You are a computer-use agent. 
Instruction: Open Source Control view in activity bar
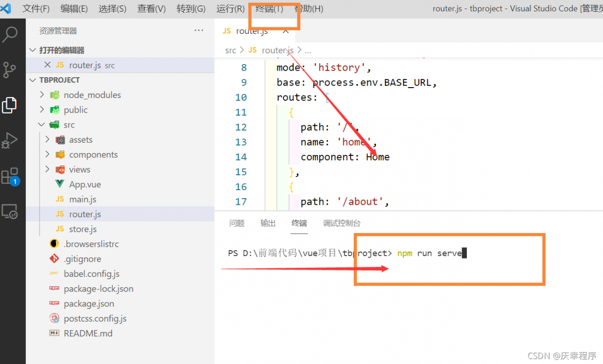click(x=10, y=70)
